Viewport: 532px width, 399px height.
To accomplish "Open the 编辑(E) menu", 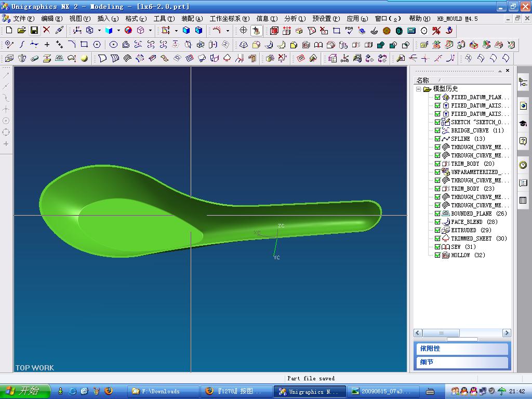I will point(51,18).
